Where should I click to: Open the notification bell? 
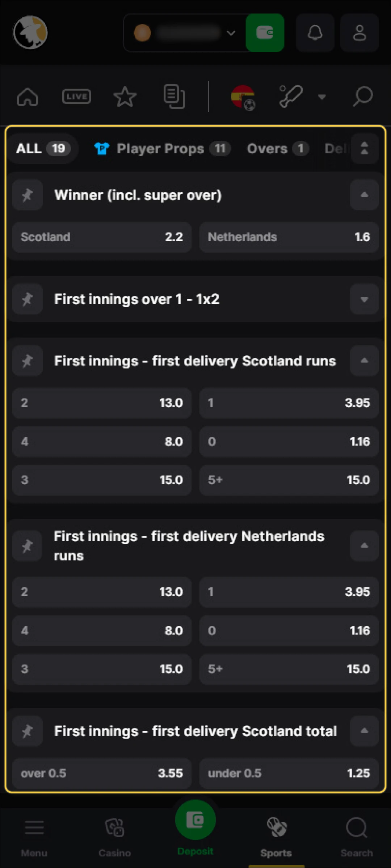315,33
